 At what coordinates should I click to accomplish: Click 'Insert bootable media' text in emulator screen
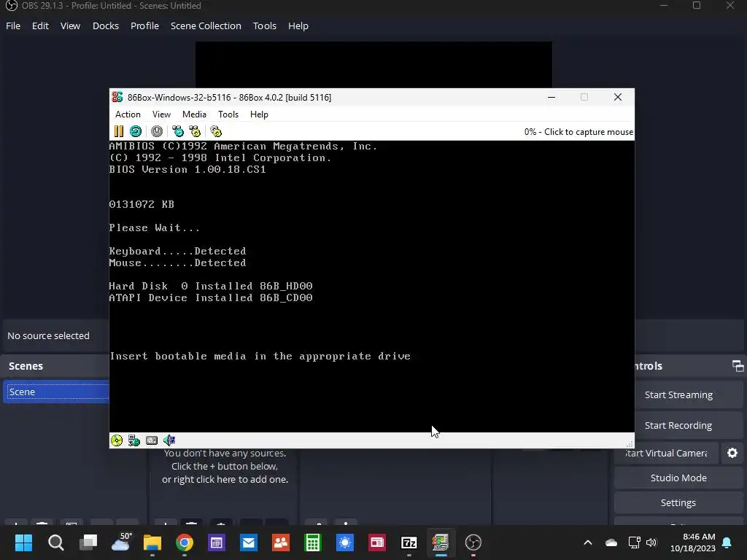pos(260,356)
